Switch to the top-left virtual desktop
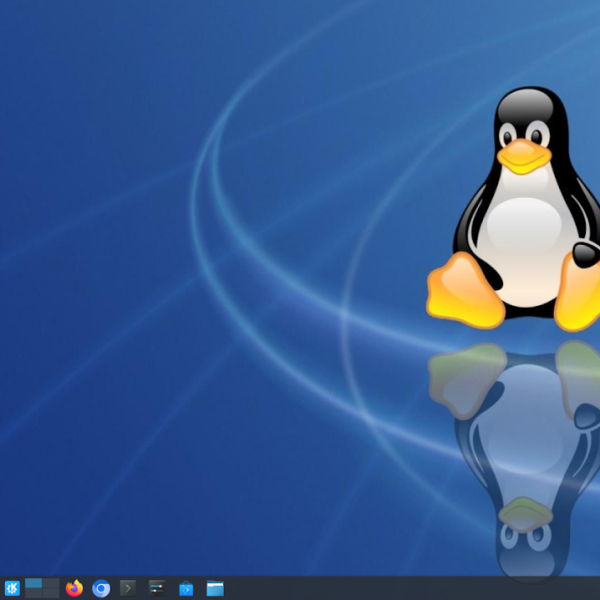Viewport: 600px width, 600px height. 34,583
